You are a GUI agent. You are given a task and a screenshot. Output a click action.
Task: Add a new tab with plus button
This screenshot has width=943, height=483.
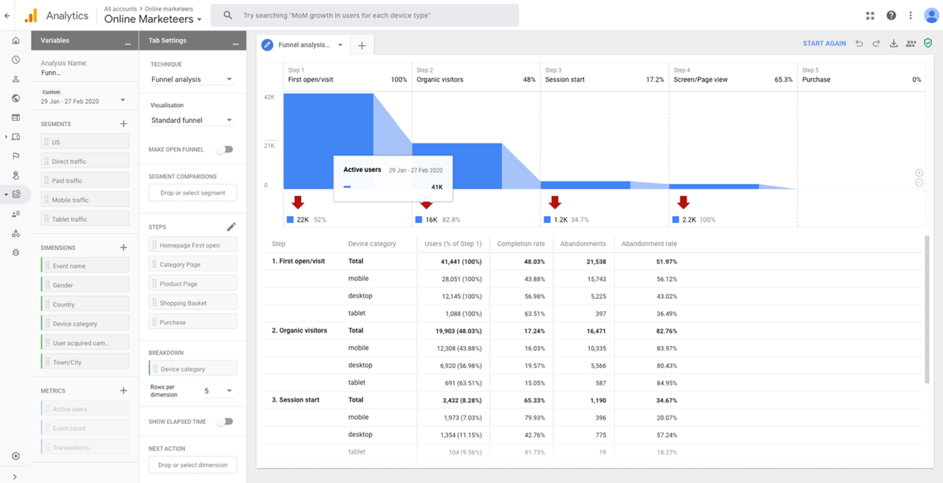[362, 45]
